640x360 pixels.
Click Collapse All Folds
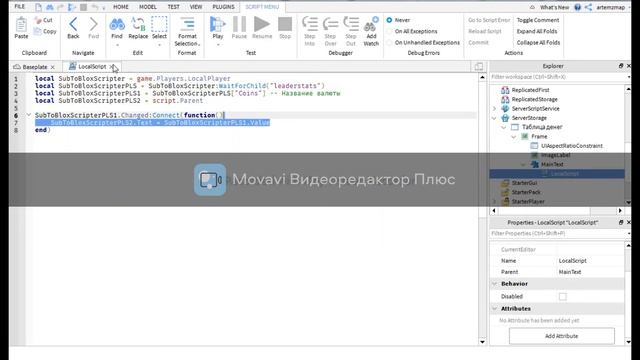538,42
